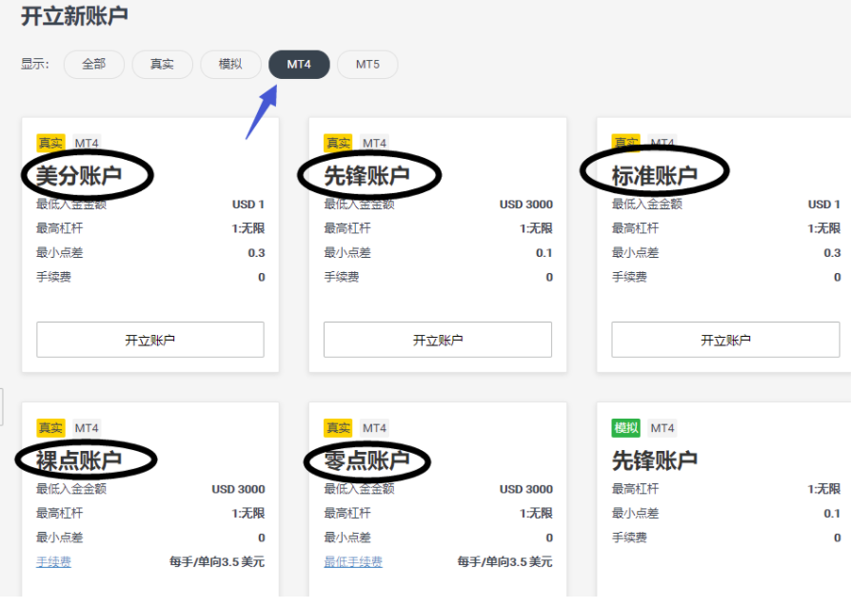Click 开立账户 for the 先锋账户 card
Screen dimensions: 868x607
pyautogui.click(x=437, y=339)
